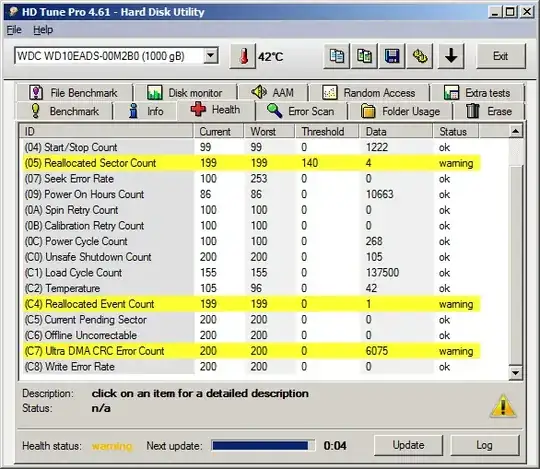Viewport: 540px width, 469px height.
Task: Click the 137500 data value
Action: coord(382,273)
